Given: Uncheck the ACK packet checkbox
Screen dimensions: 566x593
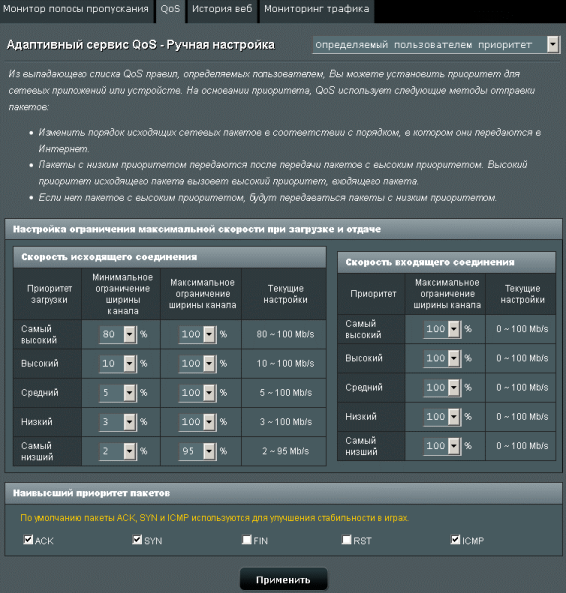Looking at the screenshot, I should tap(28, 539).
